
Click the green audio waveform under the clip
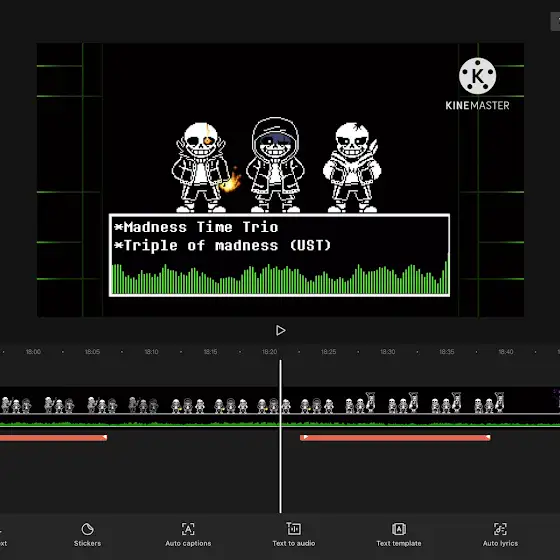(x=280, y=424)
